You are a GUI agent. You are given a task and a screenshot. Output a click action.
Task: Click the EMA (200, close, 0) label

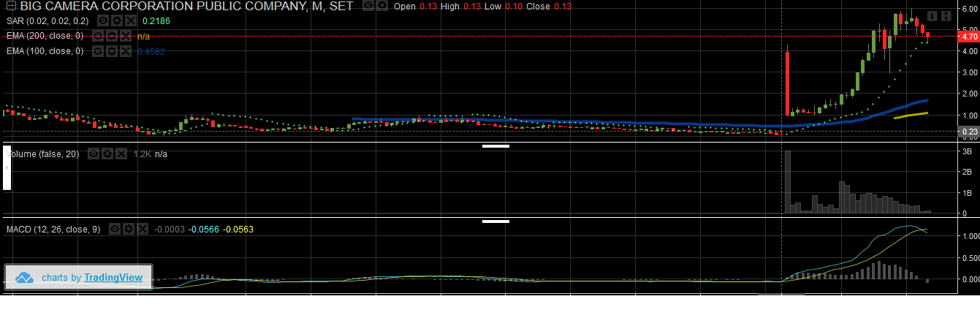pyautogui.click(x=45, y=36)
